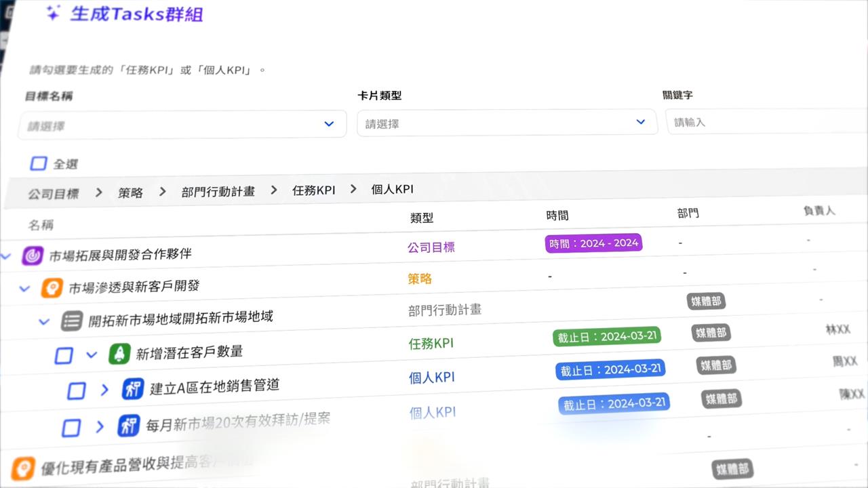Enable the 全選 select-all checkbox

point(39,163)
